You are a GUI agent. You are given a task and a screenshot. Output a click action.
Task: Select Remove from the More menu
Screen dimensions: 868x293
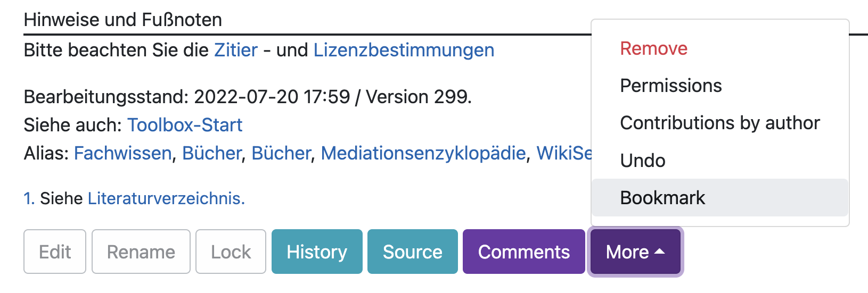tap(654, 48)
